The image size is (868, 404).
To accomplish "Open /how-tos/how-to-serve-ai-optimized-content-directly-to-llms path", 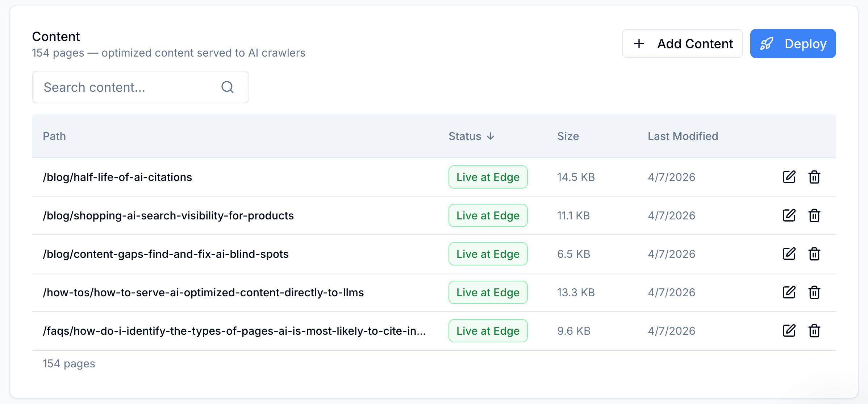I will (203, 292).
